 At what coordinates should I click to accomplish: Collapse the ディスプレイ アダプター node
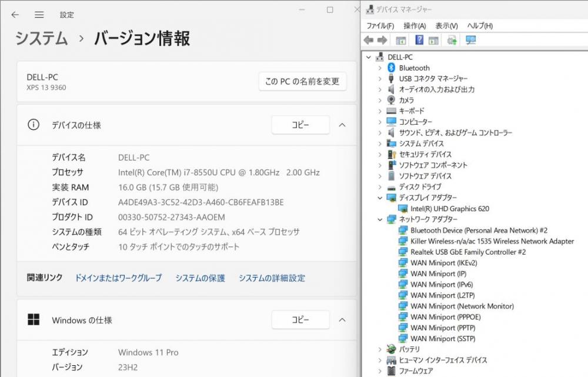point(379,198)
